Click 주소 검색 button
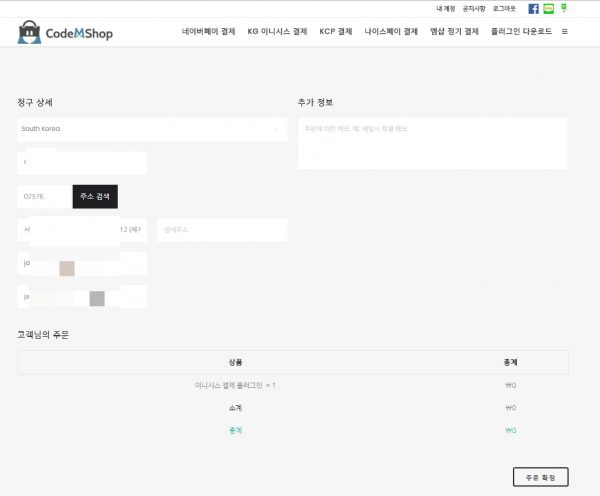 click(95, 197)
